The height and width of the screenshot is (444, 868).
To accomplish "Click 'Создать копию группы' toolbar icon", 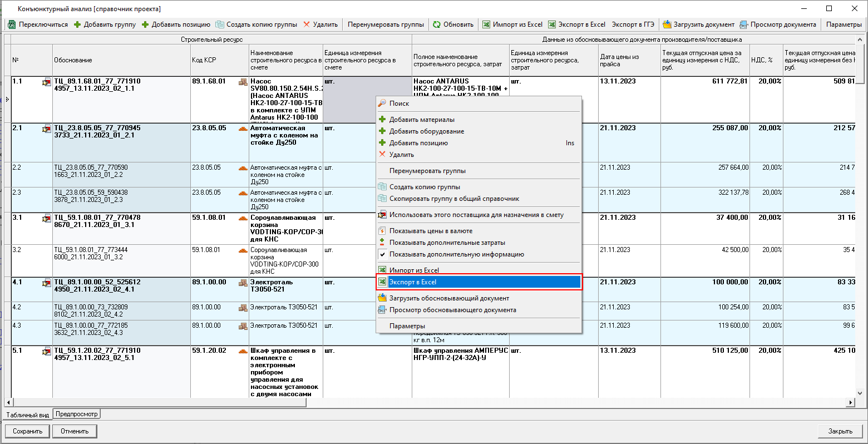I will pos(220,24).
